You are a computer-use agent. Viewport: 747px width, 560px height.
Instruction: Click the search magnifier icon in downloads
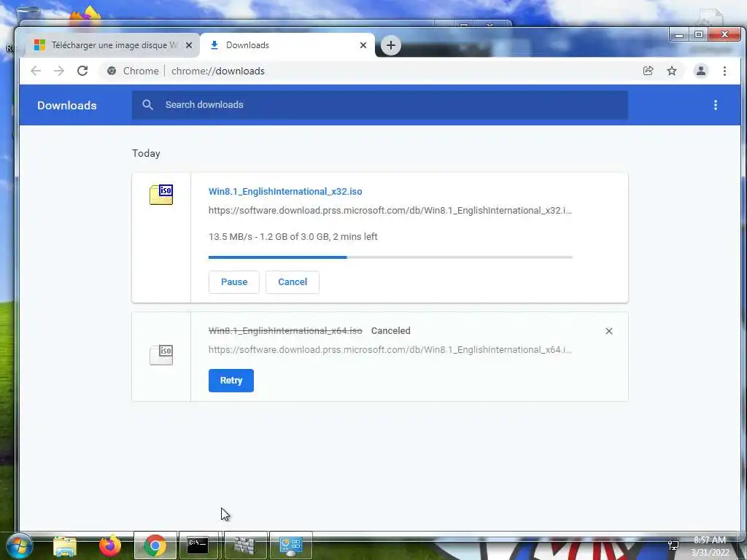pyautogui.click(x=147, y=105)
